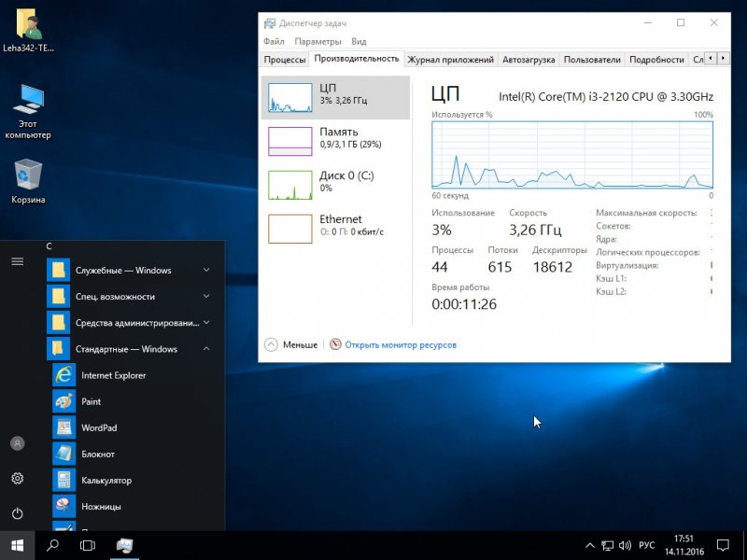Click the Windows Start button
Image resolution: width=747 pixels, height=560 pixels.
[x=17, y=546]
